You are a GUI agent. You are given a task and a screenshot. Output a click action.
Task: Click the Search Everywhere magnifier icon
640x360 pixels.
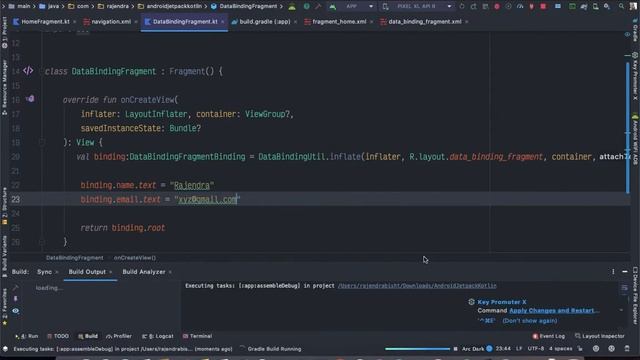tap(621, 7)
